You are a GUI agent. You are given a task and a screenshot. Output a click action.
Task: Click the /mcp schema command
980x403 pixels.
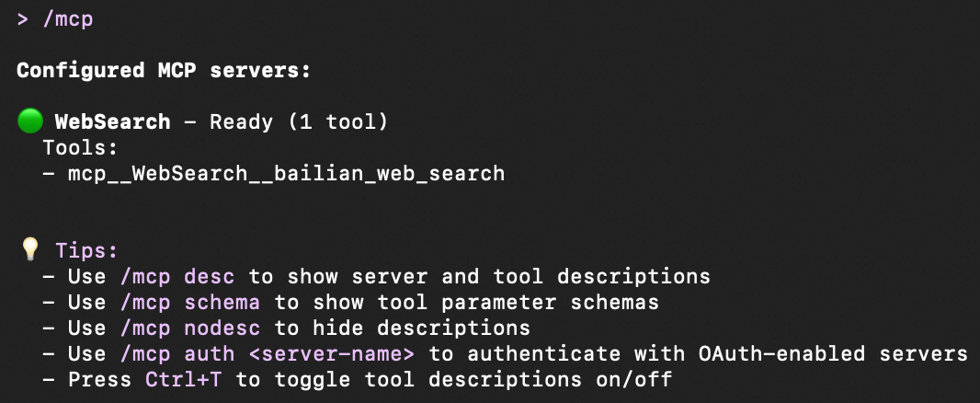(190, 303)
